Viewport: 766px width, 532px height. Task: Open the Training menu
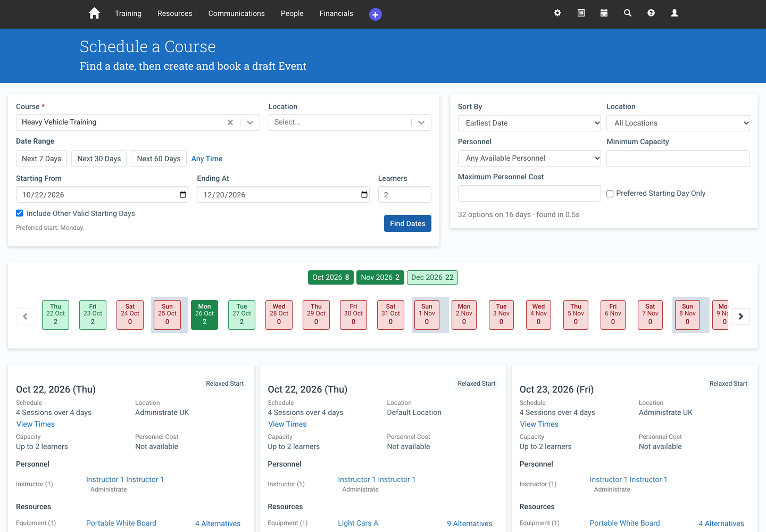pos(128,13)
